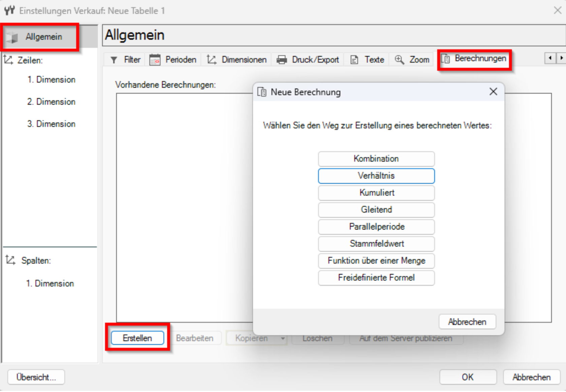The width and height of the screenshot is (566, 392).
Task: Select 1. Dimension under Spalten
Action: (x=50, y=283)
